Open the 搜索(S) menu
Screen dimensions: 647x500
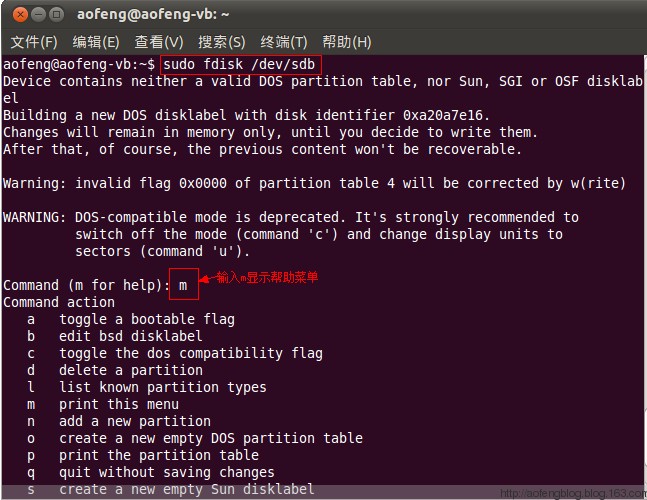(x=222, y=42)
